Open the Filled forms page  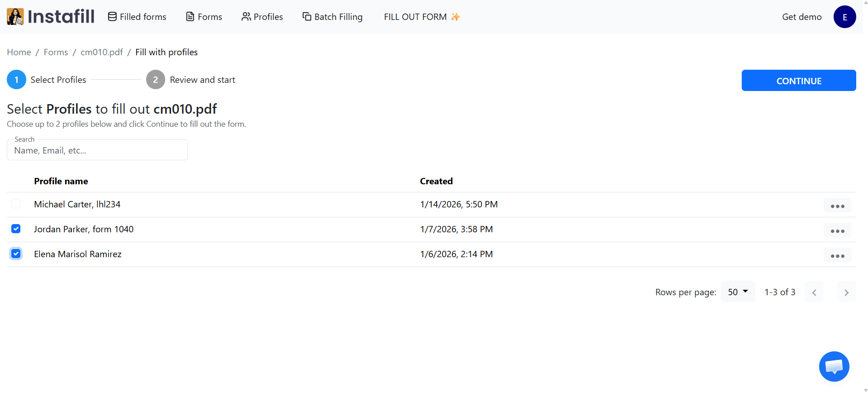[137, 17]
